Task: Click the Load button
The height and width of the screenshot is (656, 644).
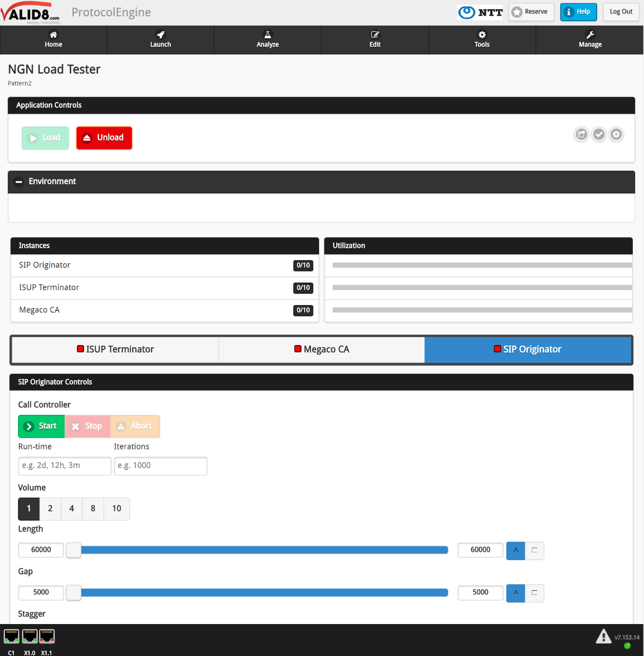Action: (x=45, y=138)
